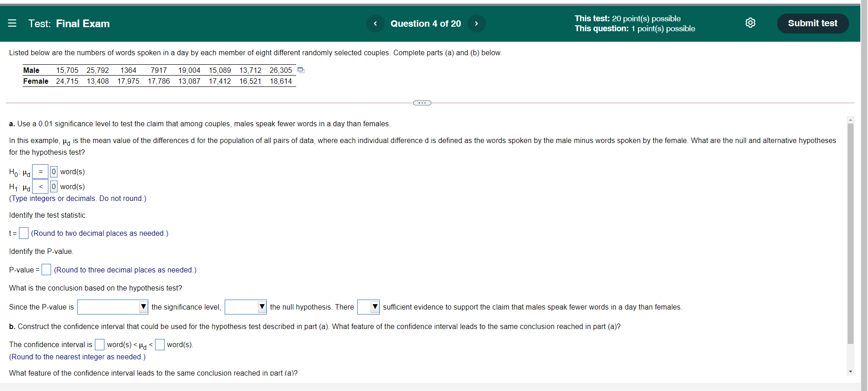
Task: Click the scrollbar up arrow
Action: point(850,120)
